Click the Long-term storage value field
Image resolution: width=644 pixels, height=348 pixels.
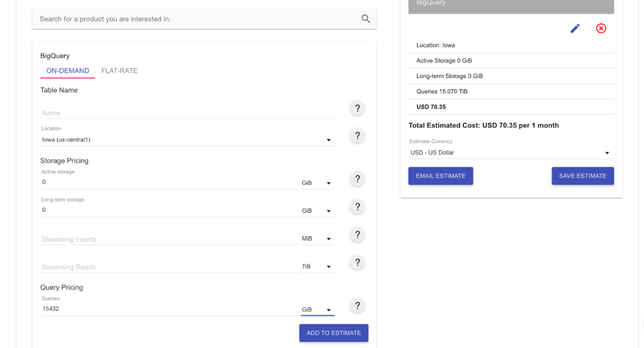tap(170, 210)
